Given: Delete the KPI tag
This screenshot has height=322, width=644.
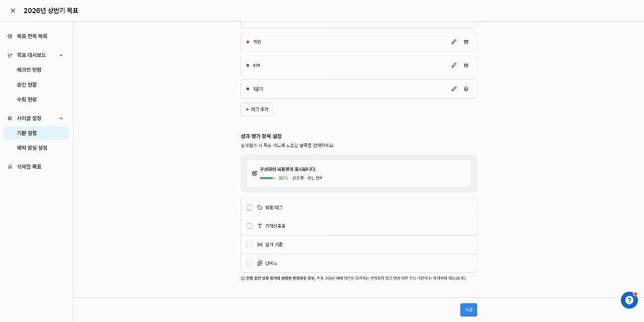Looking at the screenshot, I should (466, 65).
